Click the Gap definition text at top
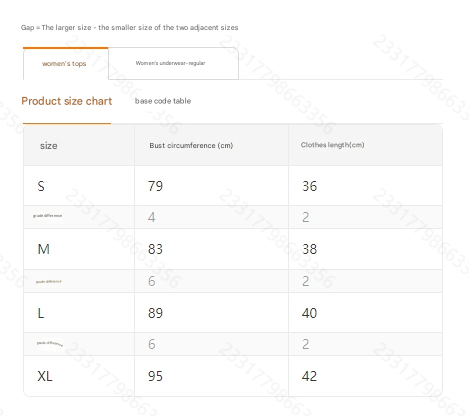 (x=129, y=28)
